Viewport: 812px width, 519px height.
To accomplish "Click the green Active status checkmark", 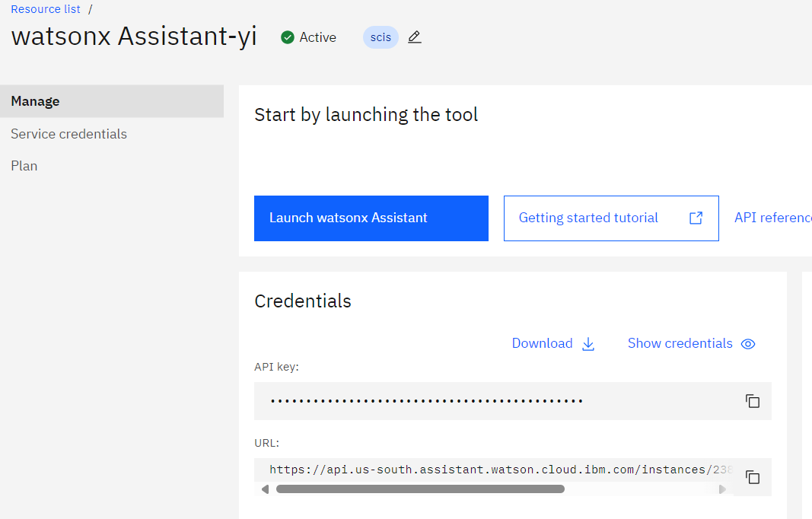I will point(288,37).
